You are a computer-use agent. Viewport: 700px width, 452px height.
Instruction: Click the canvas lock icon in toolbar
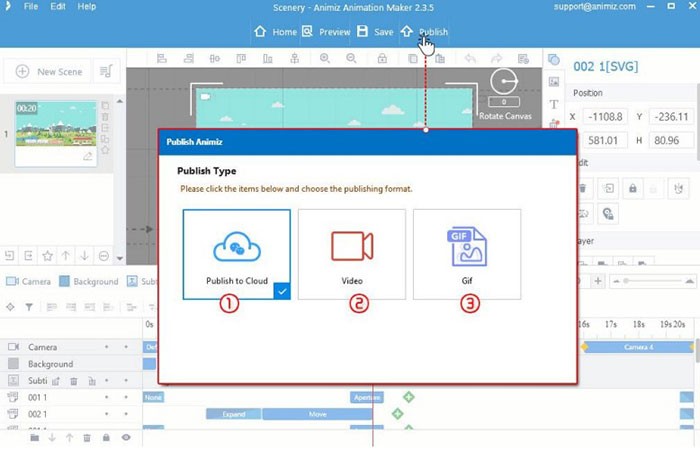pyautogui.click(x=383, y=59)
